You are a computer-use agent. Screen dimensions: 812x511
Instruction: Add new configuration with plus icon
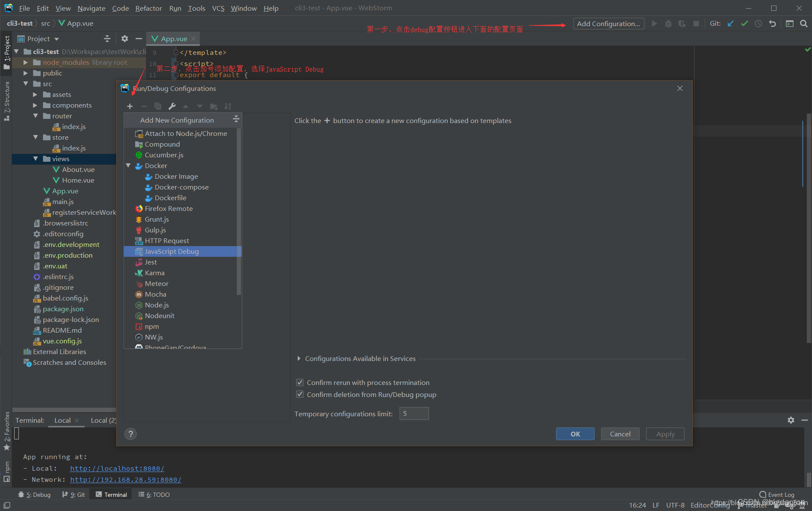[x=130, y=106]
